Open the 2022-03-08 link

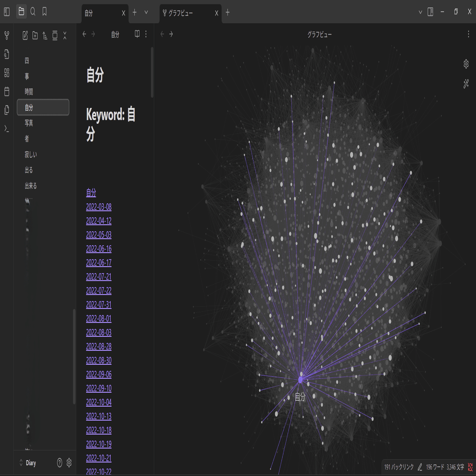[x=98, y=207]
